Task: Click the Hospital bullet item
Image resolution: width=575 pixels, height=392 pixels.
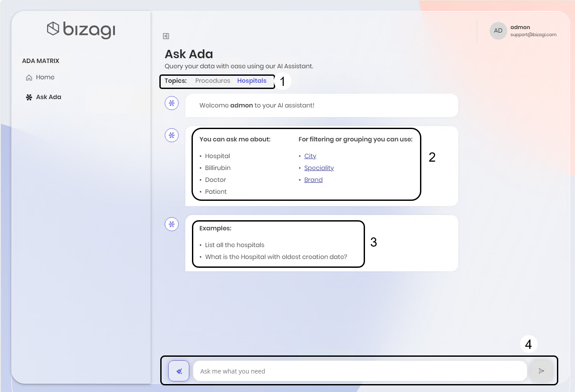Action: point(217,156)
